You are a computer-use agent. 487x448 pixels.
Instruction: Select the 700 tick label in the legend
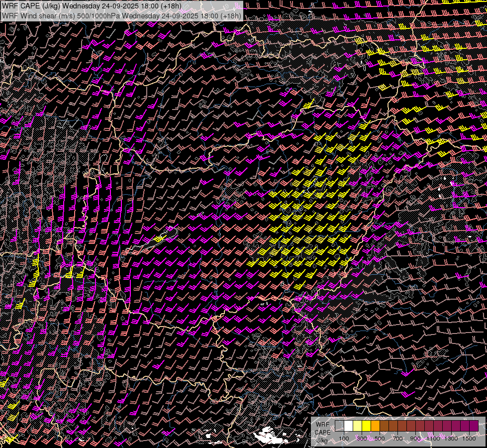point(397,439)
